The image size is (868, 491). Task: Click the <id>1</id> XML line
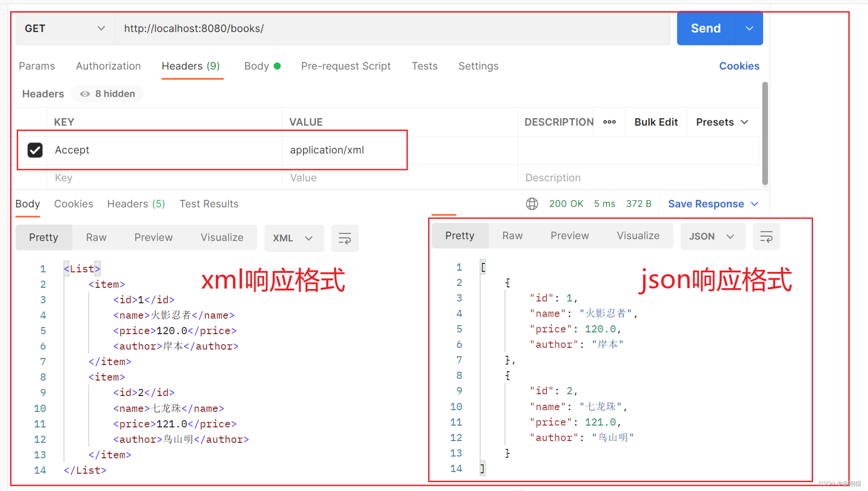click(144, 300)
